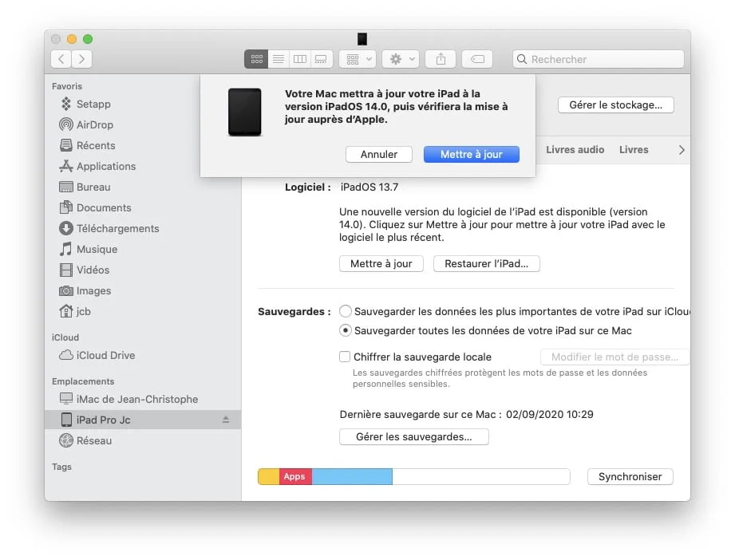Enable Chiffrer la sauvegarde locale checkbox
The height and width of the screenshot is (560, 735).
tap(345, 357)
